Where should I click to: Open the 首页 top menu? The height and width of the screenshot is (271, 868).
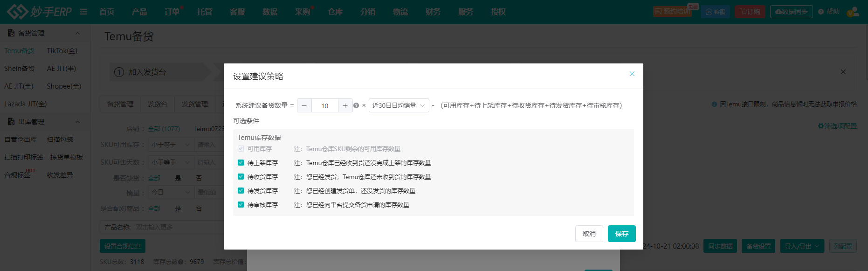[107, 12]
